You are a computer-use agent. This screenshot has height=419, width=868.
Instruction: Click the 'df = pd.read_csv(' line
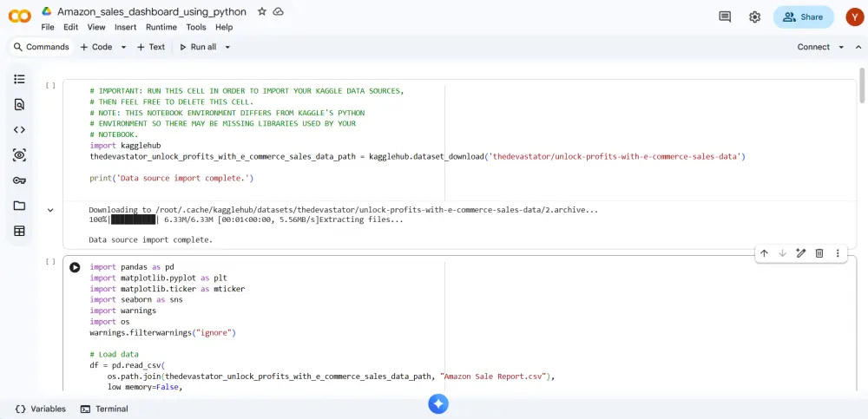click(x=128, y=365)
